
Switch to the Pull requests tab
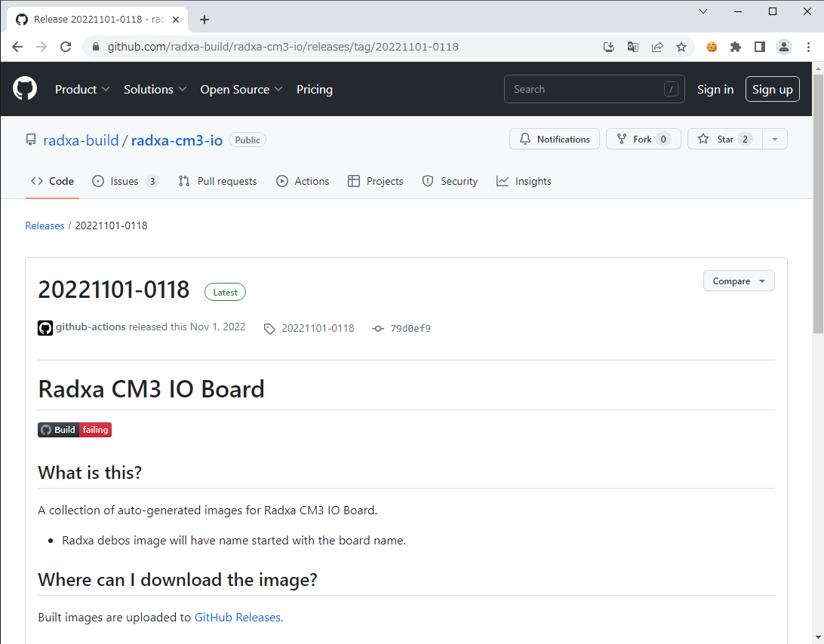click(x=217, y=181)
